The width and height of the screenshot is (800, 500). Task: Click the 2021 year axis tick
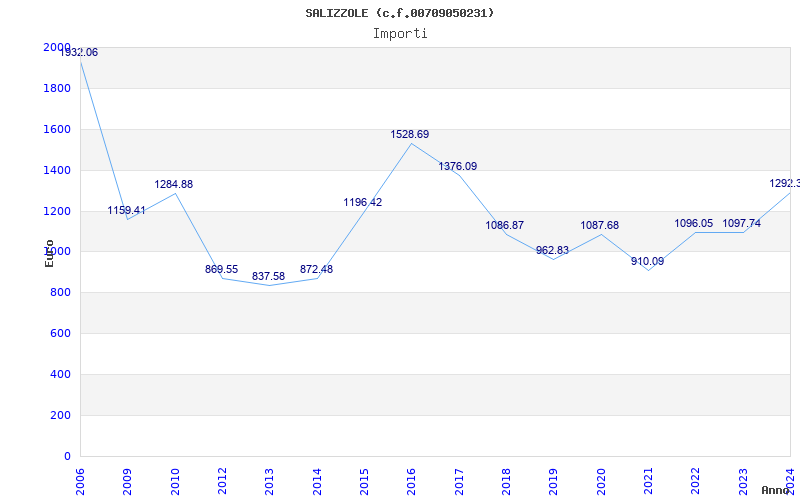tap(648, 480)
